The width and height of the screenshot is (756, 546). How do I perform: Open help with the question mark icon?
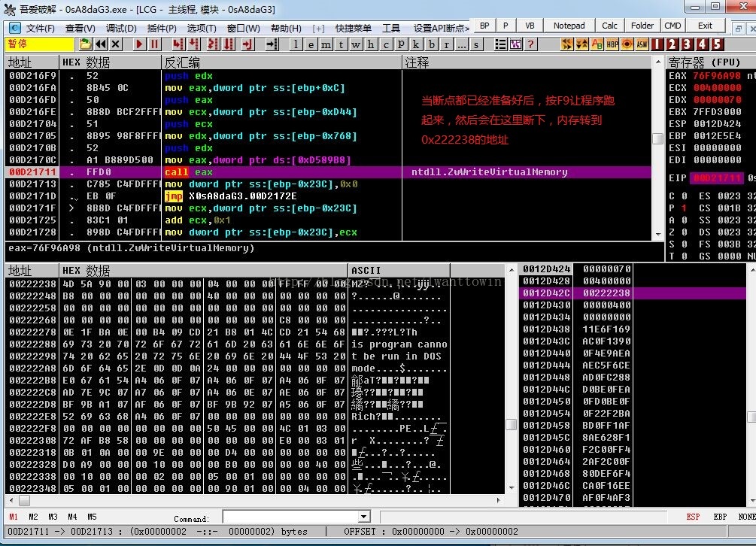coord(531,44)
